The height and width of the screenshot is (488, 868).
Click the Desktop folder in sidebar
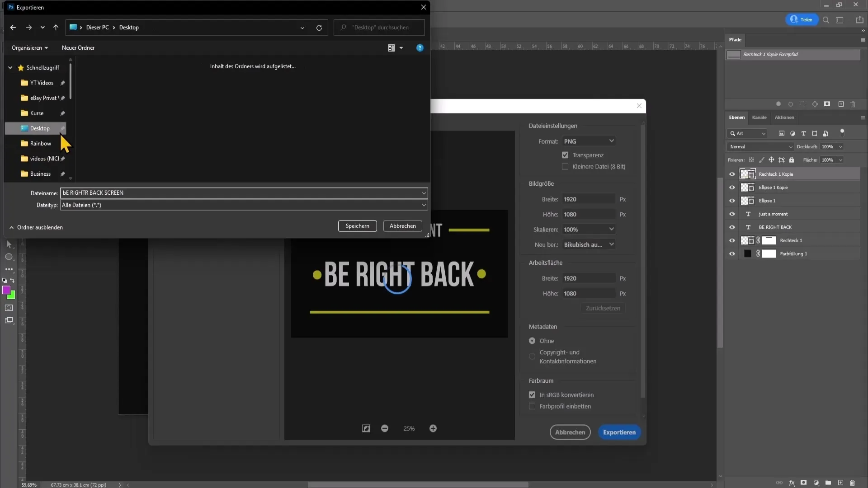(x=40, y=127)
